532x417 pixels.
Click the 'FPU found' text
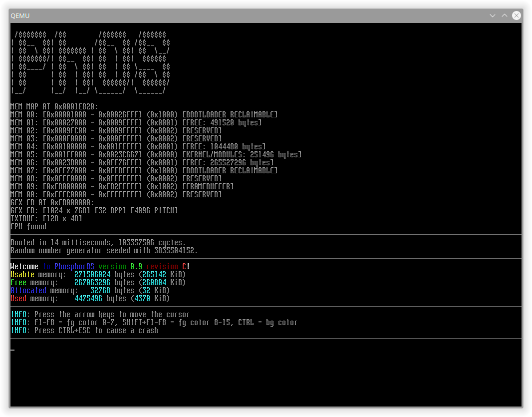(28, 227)
